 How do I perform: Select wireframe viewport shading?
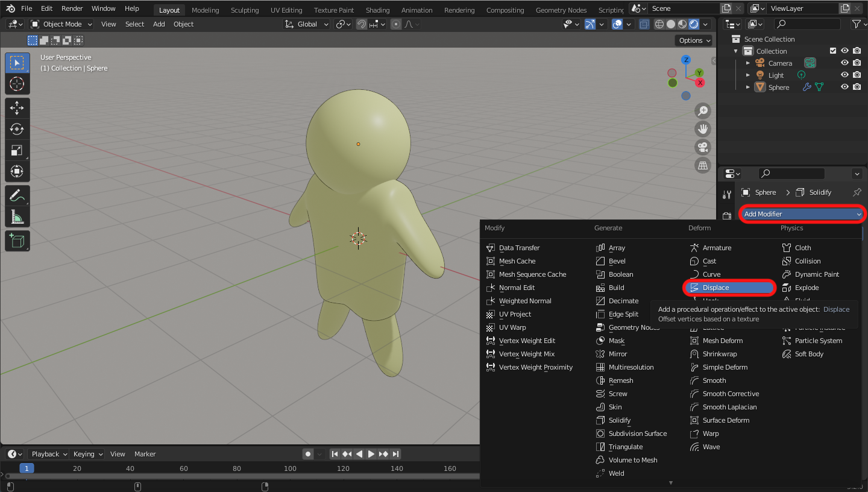[x=659, y=24]
